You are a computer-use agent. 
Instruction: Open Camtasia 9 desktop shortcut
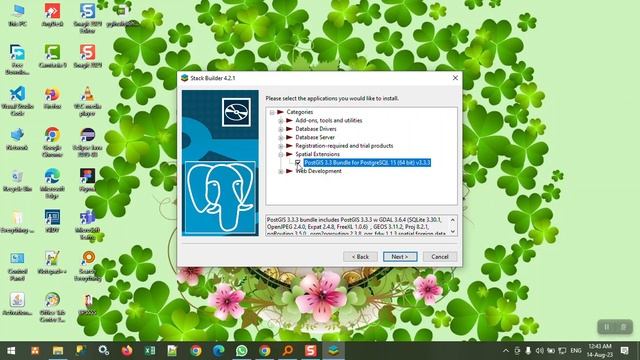point(52,56)
